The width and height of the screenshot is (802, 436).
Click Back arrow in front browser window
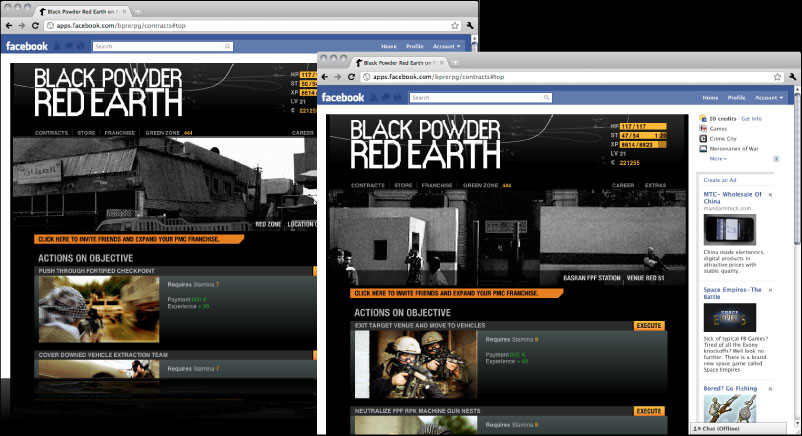(325, 77)
